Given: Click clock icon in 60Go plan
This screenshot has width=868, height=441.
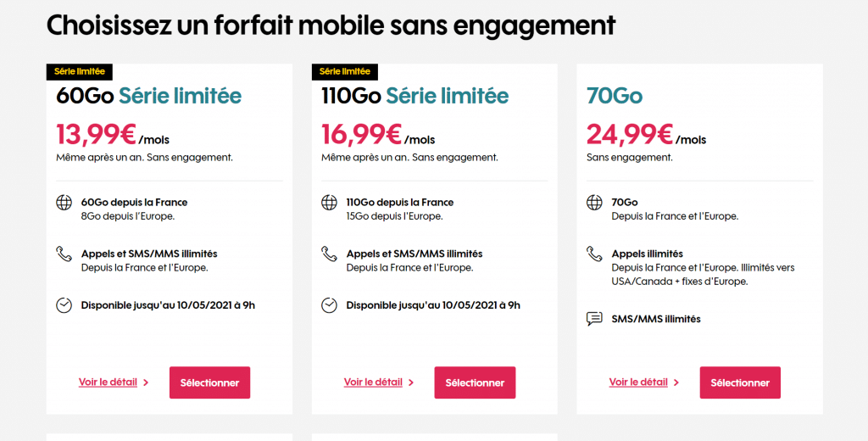Looking at the screenshot, I should pyautogui.click(x=64, y=305).
